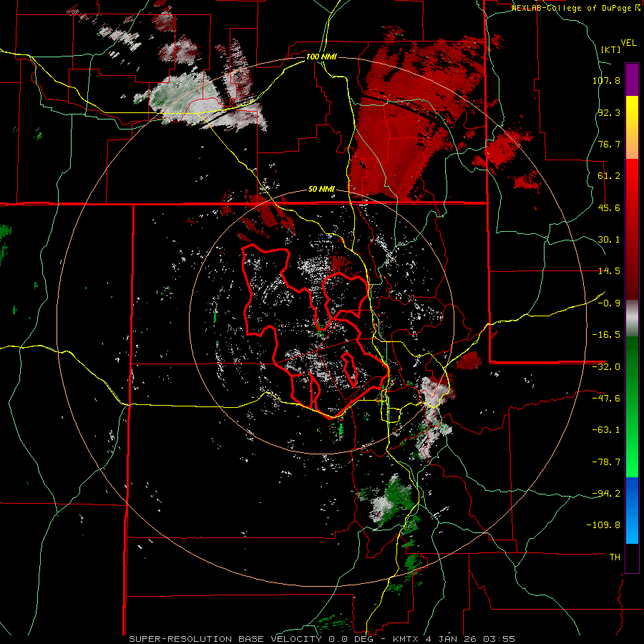Screen dimensions: 644x644
Task: Click the purple top segment of color bar
Action: pyautogui.click(x=632, y=79)
